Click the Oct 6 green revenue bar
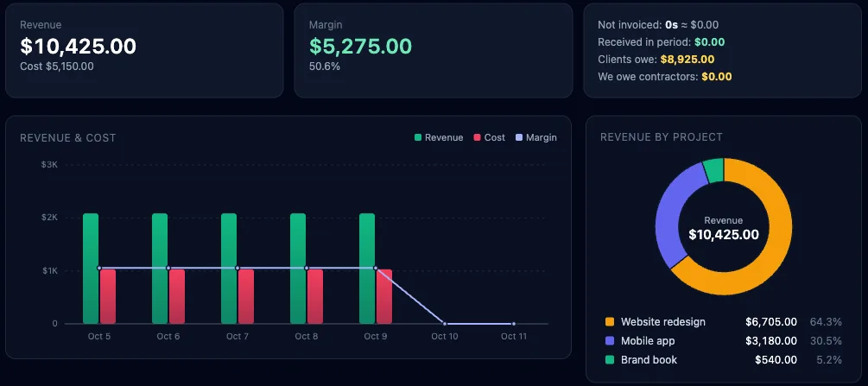Screen dimensions: 868x386 click(160, 269)
